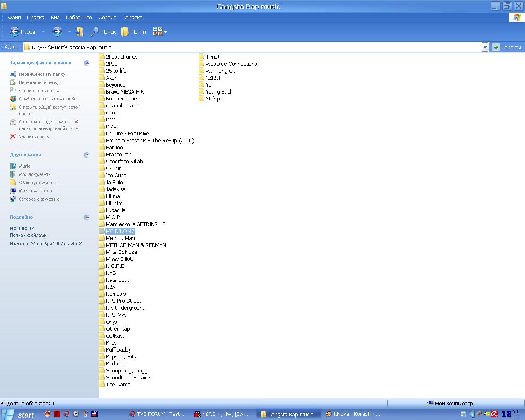The image size is (525, 420).
Task: Click the Go (Переход) button
Action: [507, 47]
